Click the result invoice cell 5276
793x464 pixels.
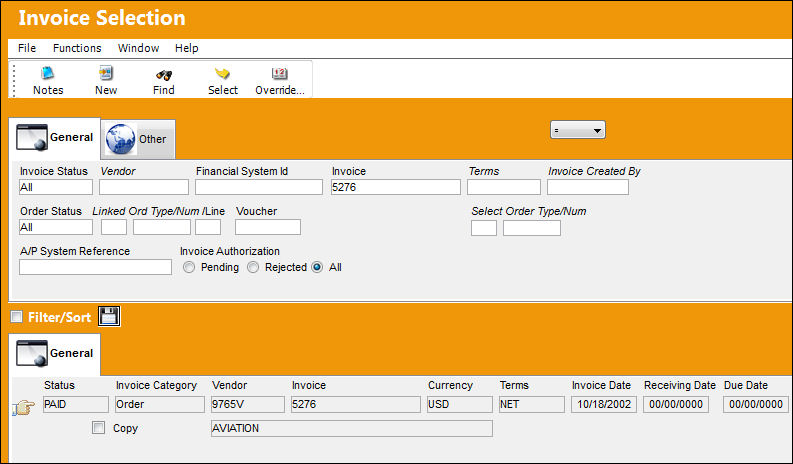(x=356, y=404)
